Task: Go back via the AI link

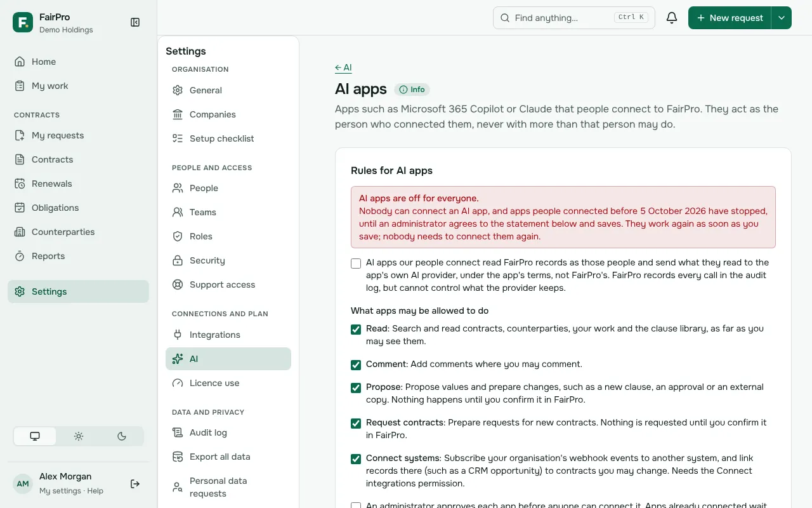Action: (343, 68)
